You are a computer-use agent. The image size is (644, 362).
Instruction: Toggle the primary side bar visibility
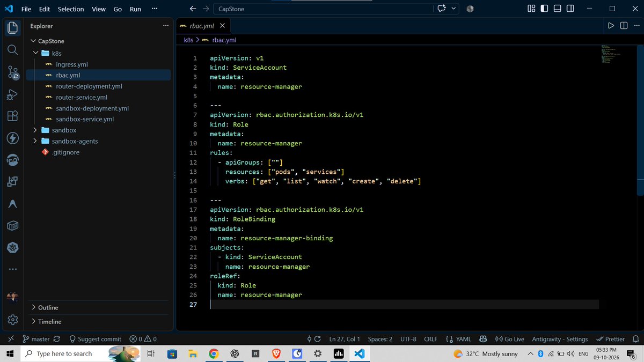(544, 9)
